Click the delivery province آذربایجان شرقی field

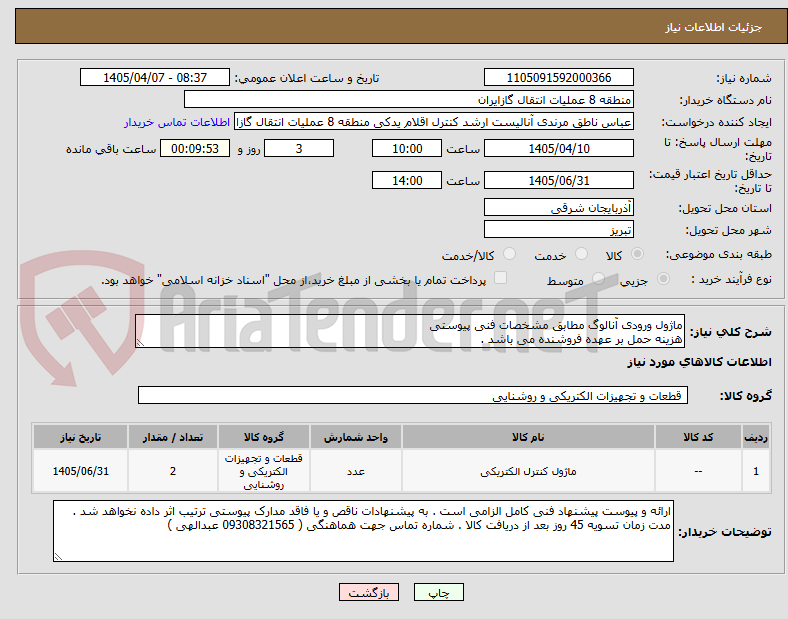coord(558,207)
